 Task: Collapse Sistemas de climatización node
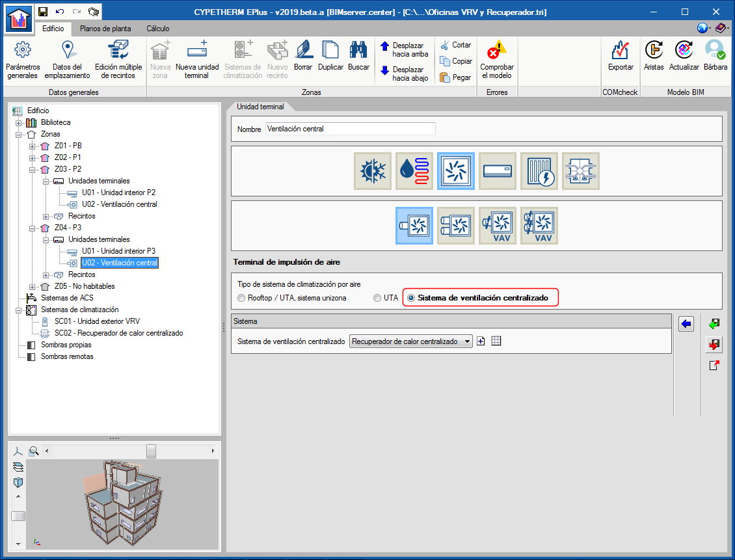click(19, 310)
